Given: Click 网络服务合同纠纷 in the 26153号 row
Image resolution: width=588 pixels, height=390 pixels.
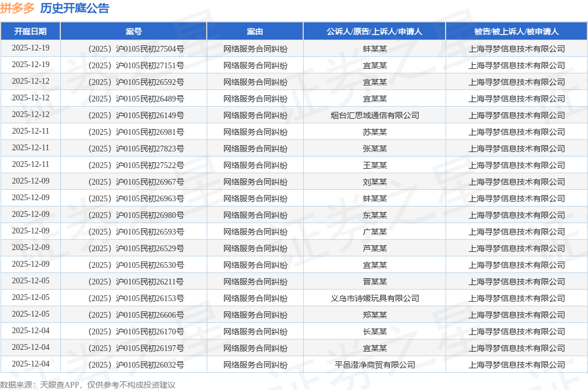Looking at the screenshot, I should [x=255, y=298].
